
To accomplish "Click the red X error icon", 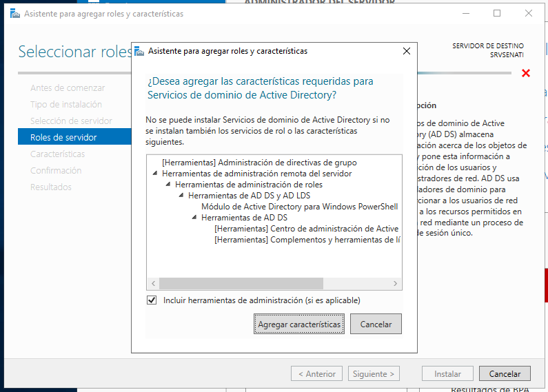I will (526, 73).
